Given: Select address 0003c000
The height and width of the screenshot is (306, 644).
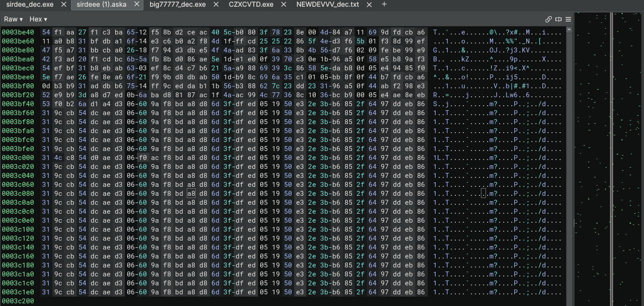Looking at the screenshot, I should click(18, 157).
